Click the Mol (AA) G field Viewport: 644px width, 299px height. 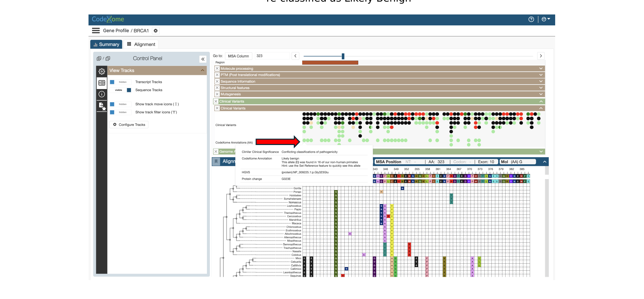click(x=518, y=162)
